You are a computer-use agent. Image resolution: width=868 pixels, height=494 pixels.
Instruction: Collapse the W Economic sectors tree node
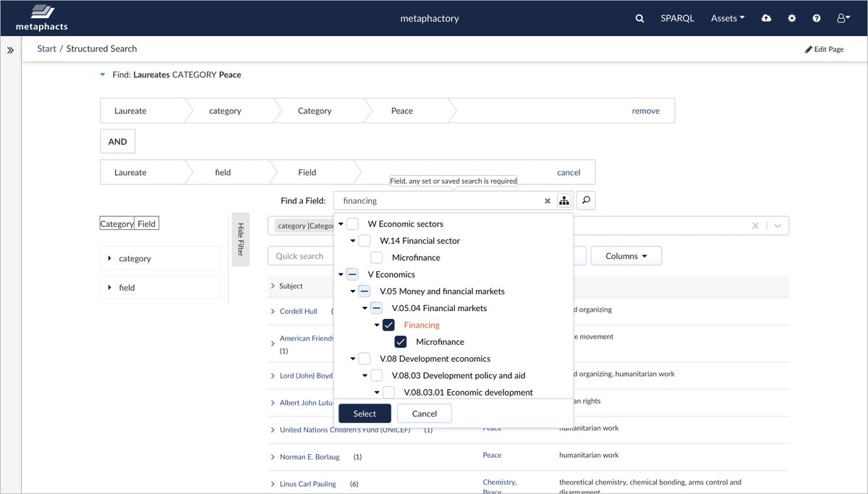341,224
